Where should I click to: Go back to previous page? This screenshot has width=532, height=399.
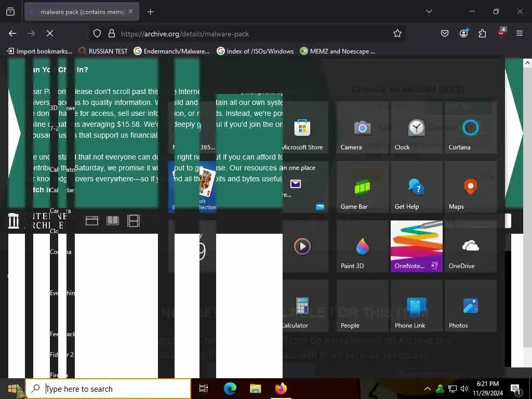[x=12, y=33]
